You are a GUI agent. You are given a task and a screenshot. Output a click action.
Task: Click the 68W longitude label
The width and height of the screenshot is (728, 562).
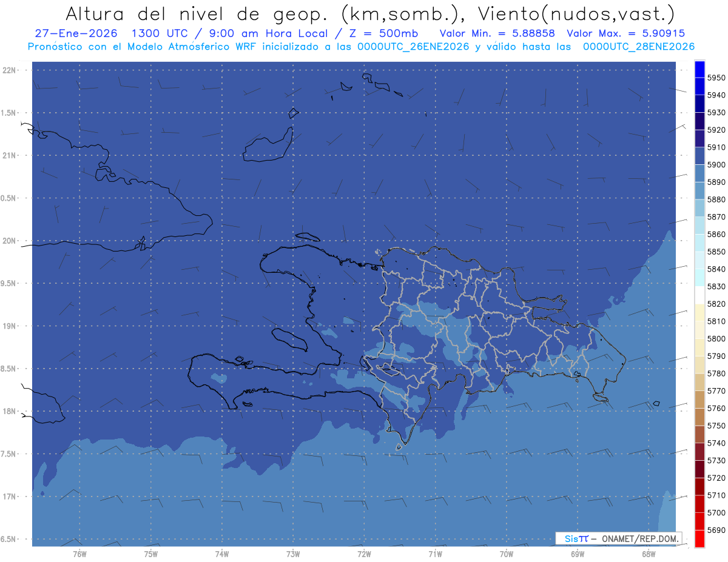tap(649, 554)
